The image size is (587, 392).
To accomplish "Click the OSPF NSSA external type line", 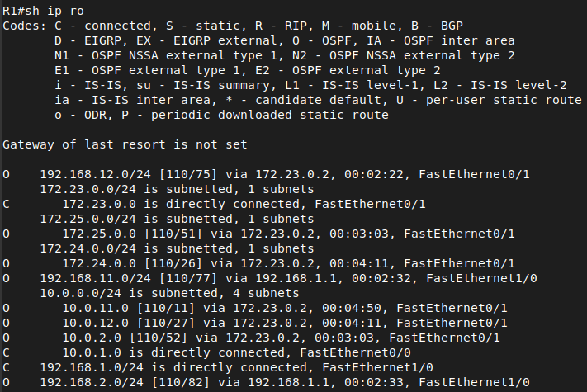I will click(x=285, y=55).
